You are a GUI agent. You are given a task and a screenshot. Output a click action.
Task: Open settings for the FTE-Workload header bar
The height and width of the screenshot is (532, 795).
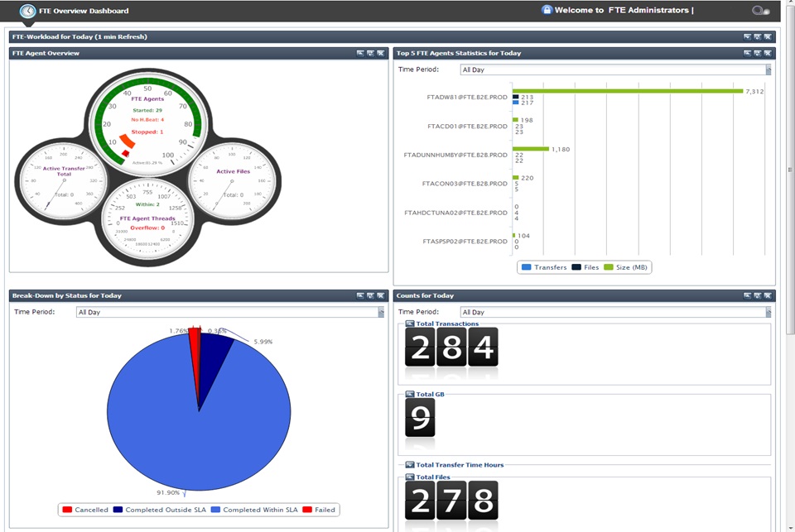click(756, 36)
